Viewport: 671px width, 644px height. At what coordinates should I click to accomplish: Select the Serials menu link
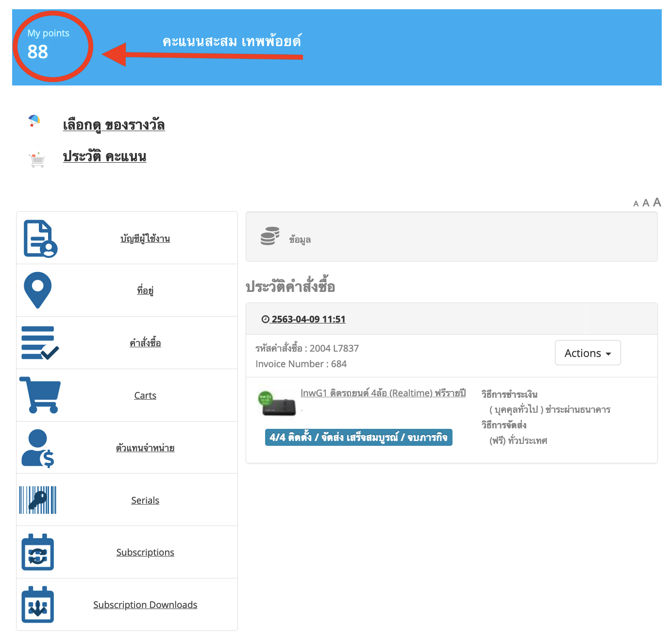coord(145,500)
